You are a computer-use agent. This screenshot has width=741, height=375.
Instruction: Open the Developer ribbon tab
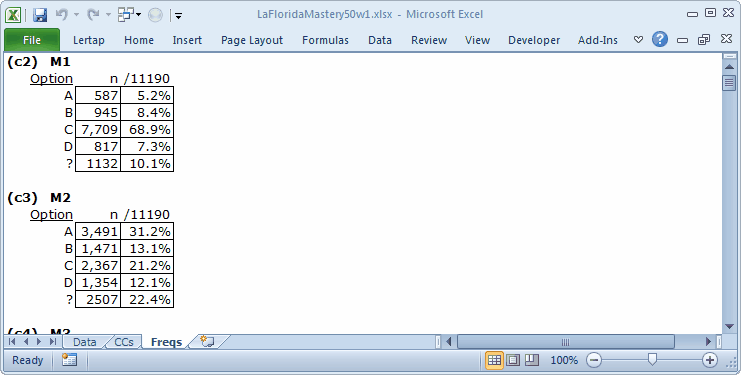[534, 40]
